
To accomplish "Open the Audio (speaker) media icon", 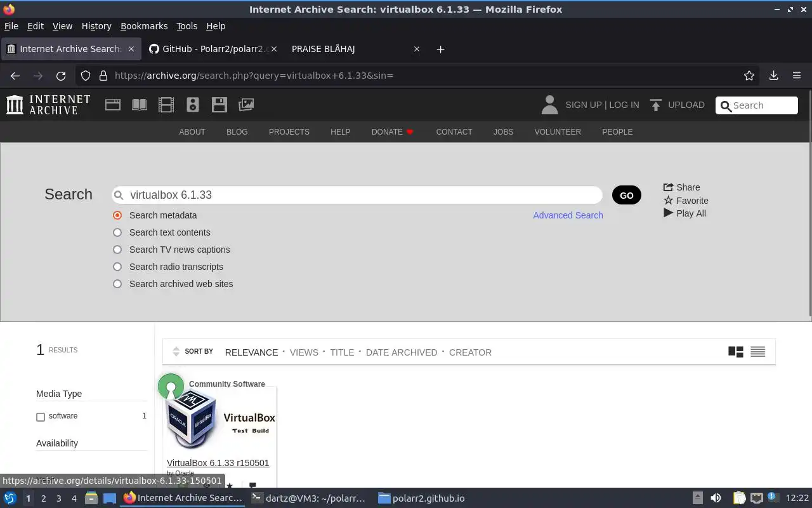I will 193,105.
